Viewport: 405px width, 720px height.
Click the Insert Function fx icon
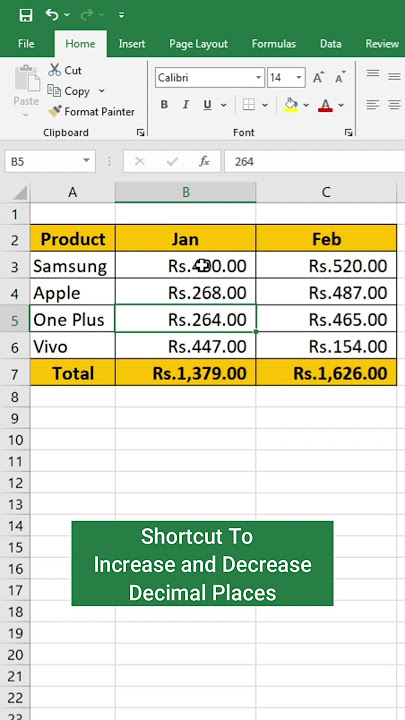click(x=204, y=162)
